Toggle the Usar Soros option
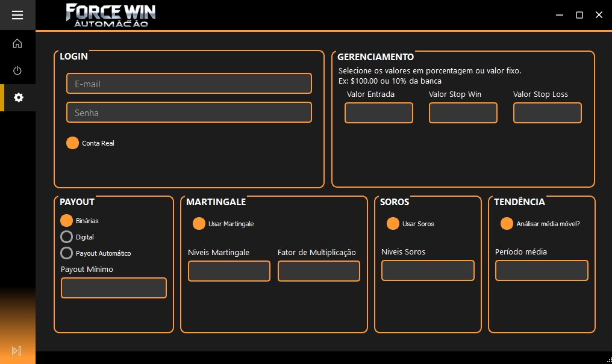 coord(393,224)
